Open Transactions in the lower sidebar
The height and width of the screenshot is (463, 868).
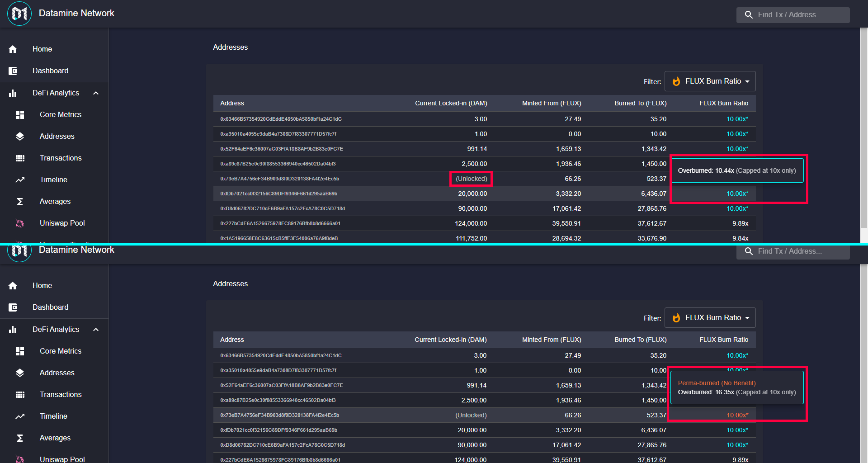click(x=54, y=395)
